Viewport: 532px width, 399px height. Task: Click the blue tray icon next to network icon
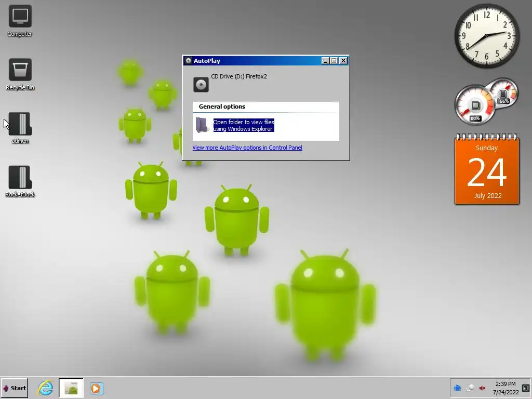(457, 388)
